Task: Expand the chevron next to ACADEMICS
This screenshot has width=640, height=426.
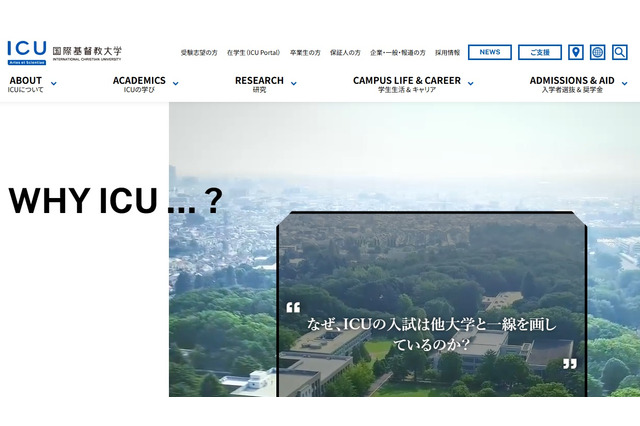Action: point(176,83)
